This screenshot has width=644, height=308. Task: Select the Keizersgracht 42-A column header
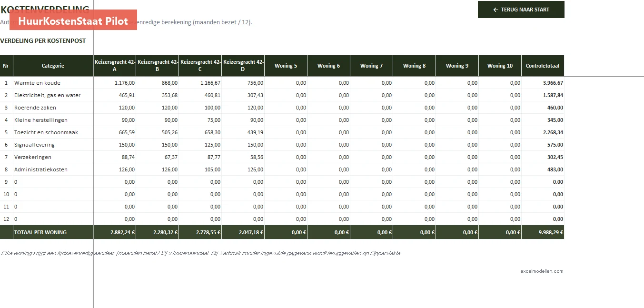(115, 66)
